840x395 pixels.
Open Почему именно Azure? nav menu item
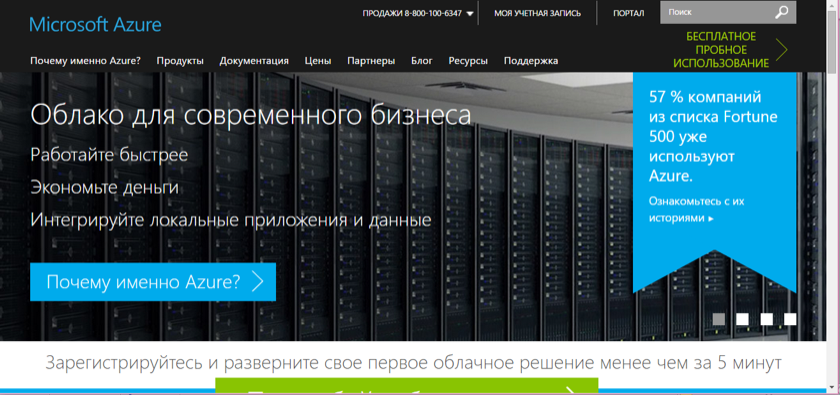(x=85, y=61)
